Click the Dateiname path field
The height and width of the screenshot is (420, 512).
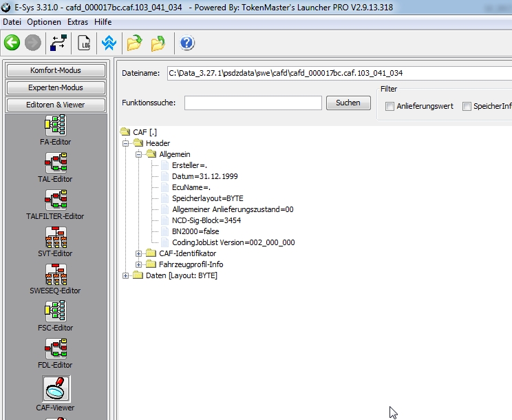click(x=339, y=73)
